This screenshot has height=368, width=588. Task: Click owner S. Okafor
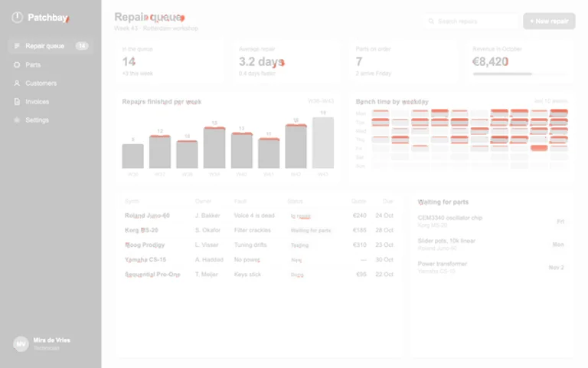click(x=207, y=230)
